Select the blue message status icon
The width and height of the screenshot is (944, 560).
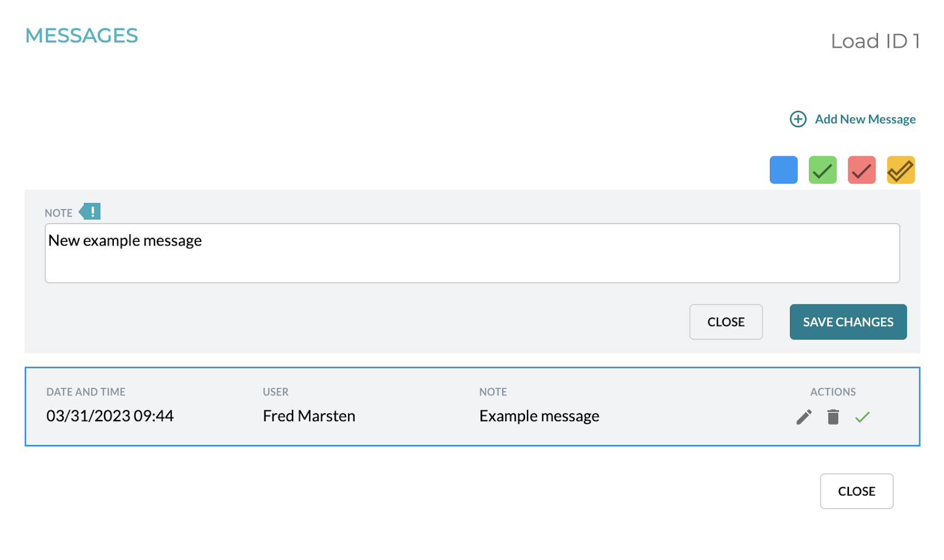(x=783, y=169)
